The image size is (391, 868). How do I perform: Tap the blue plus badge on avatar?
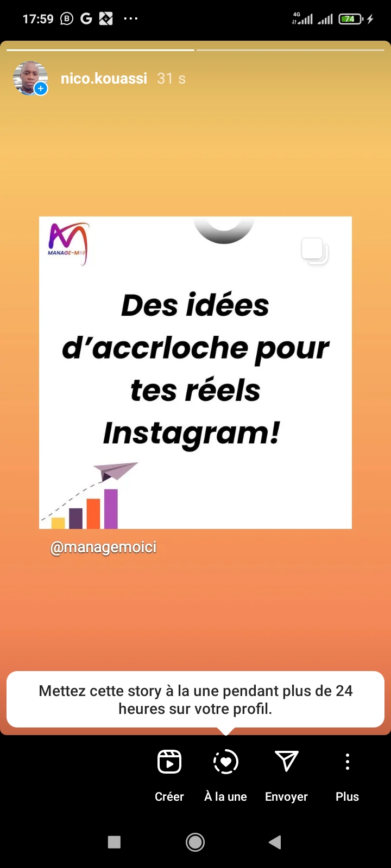pos(41,88)
